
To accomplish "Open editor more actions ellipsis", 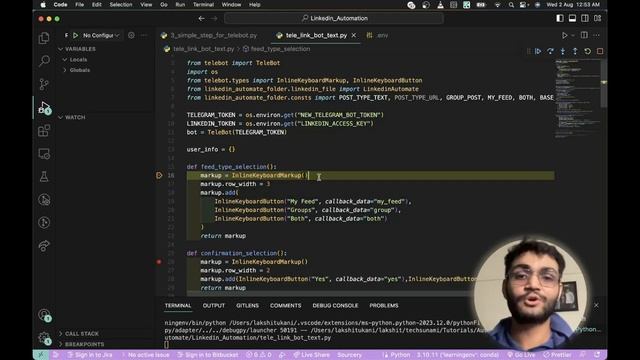I will [596, 36].
